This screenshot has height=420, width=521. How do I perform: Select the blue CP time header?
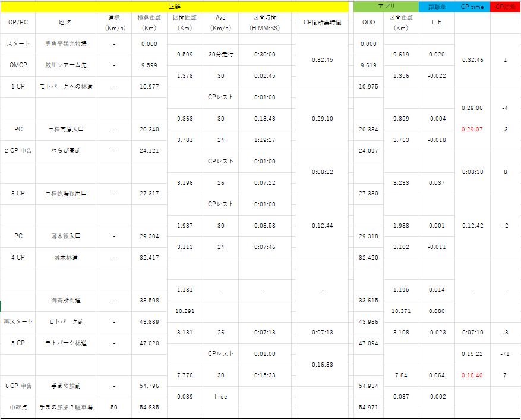click(x=472, y=7)
